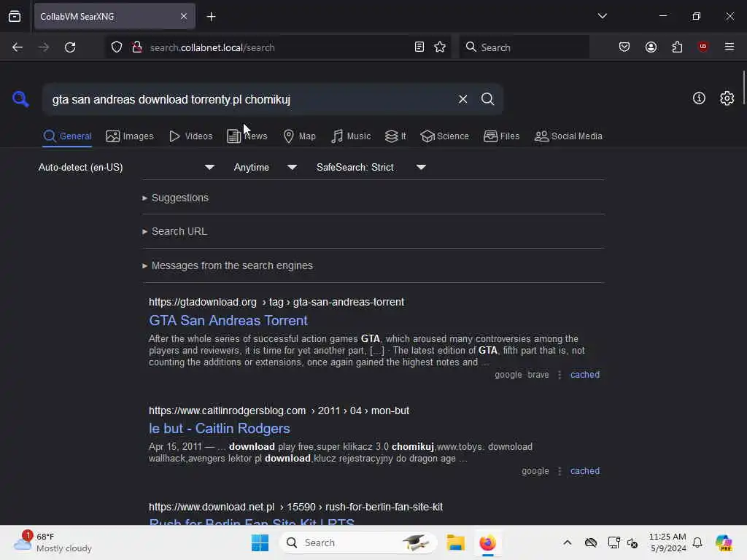The image size is (747, 560).
Task: Click the SearXNG magnifier logo
Action: (x=20, y=99)
